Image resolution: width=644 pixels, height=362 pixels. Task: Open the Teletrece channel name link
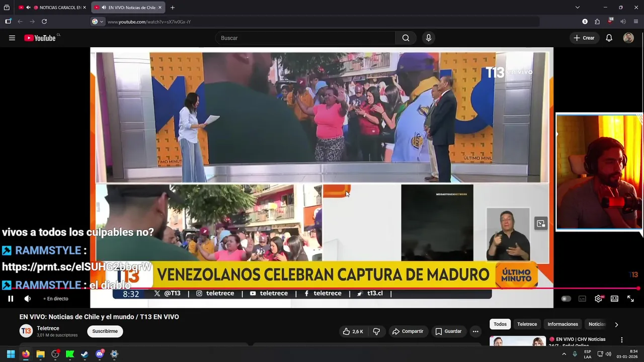pos(48,328)
